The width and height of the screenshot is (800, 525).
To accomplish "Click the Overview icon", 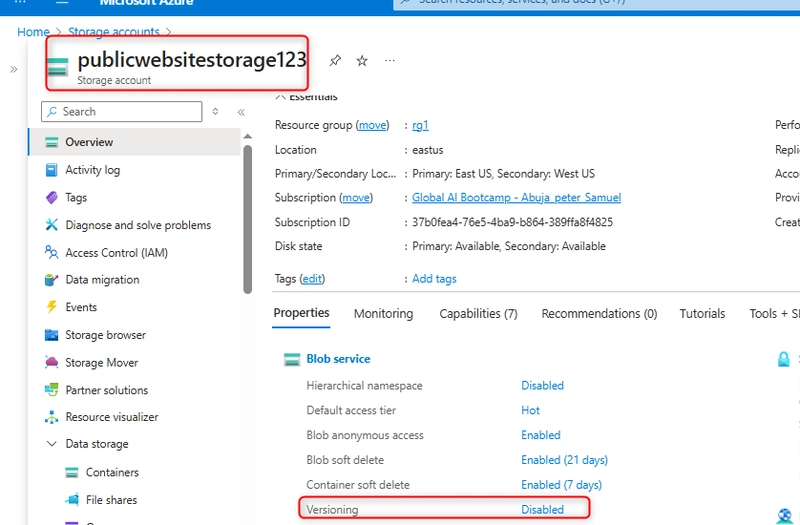I will pos(52,142).
